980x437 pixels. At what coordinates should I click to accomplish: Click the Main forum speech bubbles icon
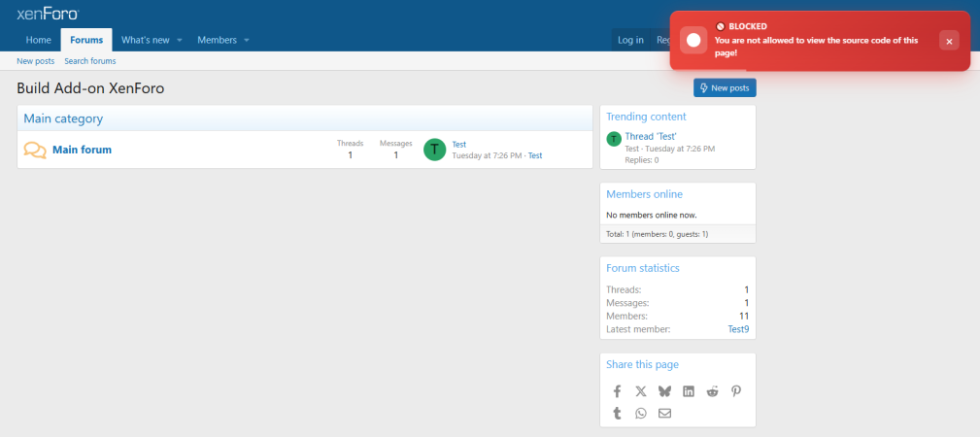(35, 150)
